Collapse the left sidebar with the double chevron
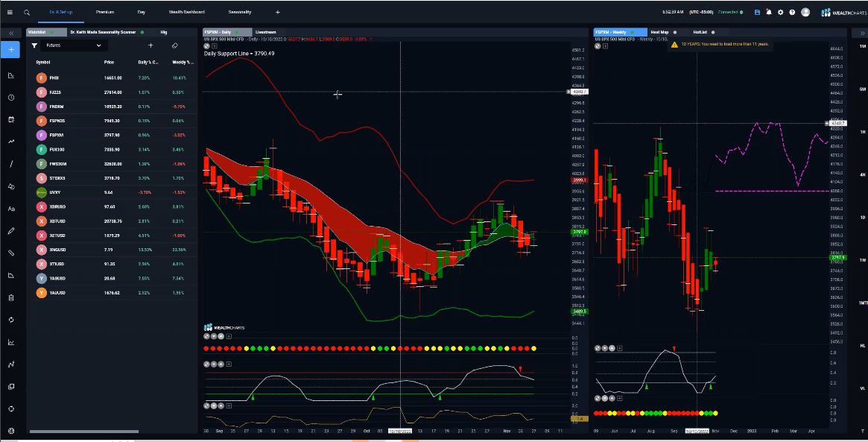 (x=11, y=34)
